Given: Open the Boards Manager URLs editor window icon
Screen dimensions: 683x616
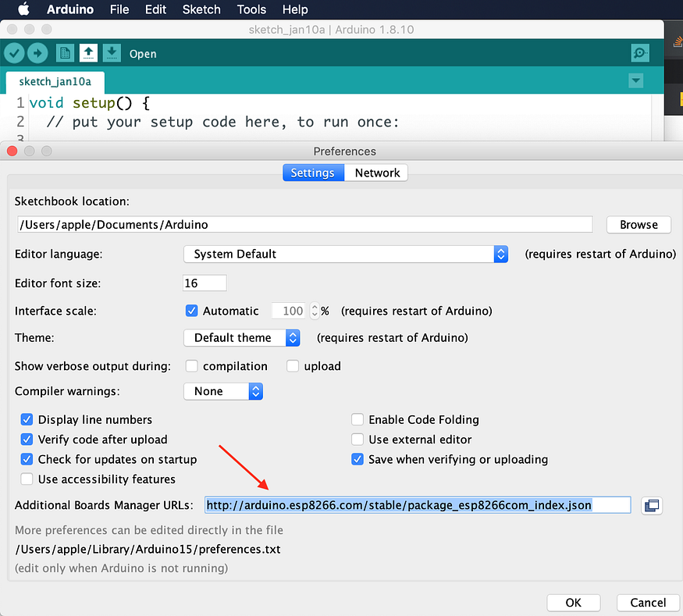Looking at the screenshot, I should coord(652,505).
